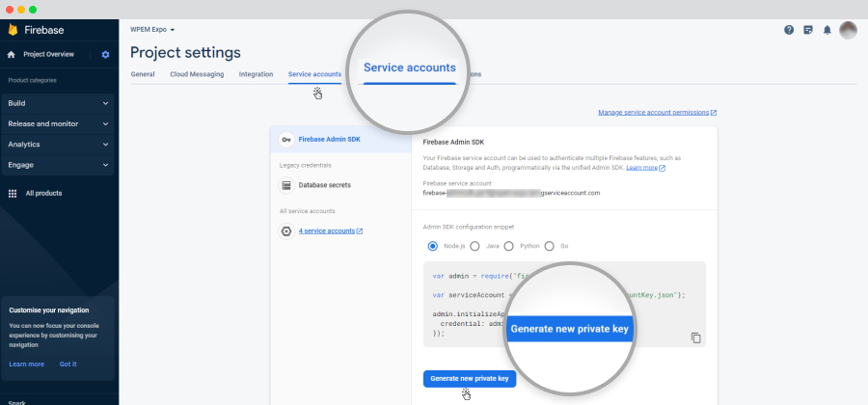Click Generate new private key button
This screenshot has height=405, width=868.
coord(470,379)
